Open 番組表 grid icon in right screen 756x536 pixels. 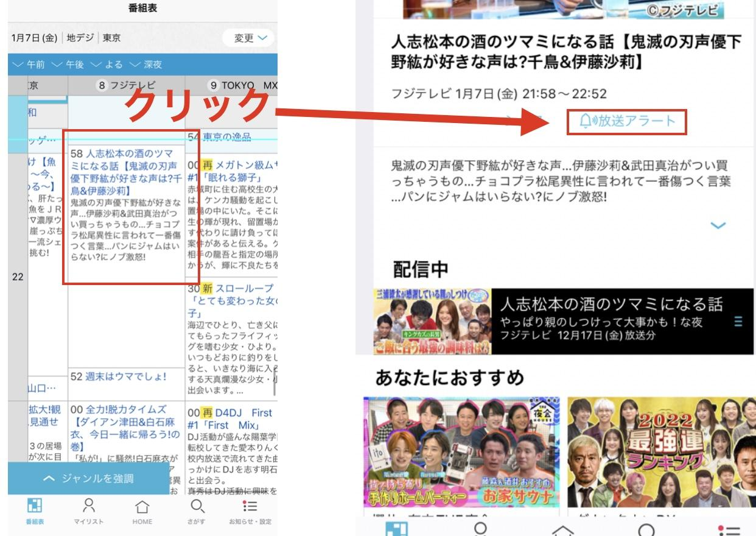pos(397,529)
